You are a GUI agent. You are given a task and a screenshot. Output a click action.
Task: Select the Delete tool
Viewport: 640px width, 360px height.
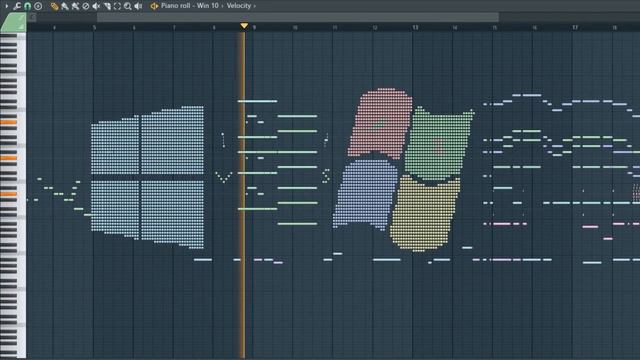(x=86, y=6)
